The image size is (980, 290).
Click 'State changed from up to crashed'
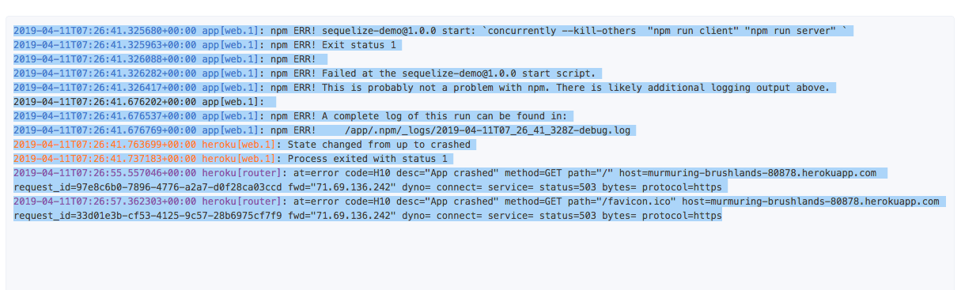379,144
